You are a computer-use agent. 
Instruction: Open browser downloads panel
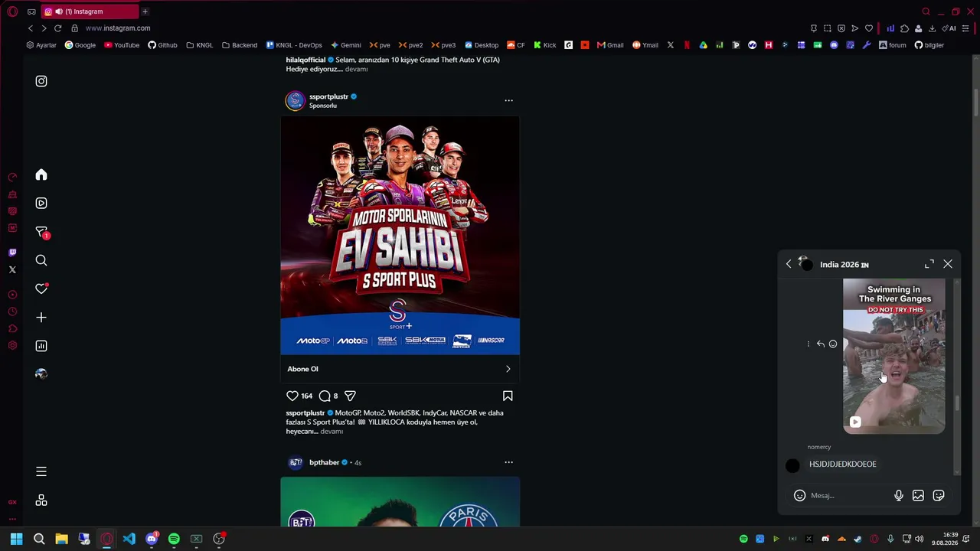pos(932,28)
